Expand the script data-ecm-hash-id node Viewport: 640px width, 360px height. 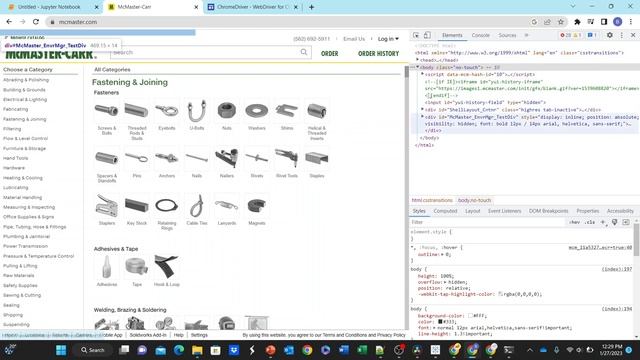(422, 74)
